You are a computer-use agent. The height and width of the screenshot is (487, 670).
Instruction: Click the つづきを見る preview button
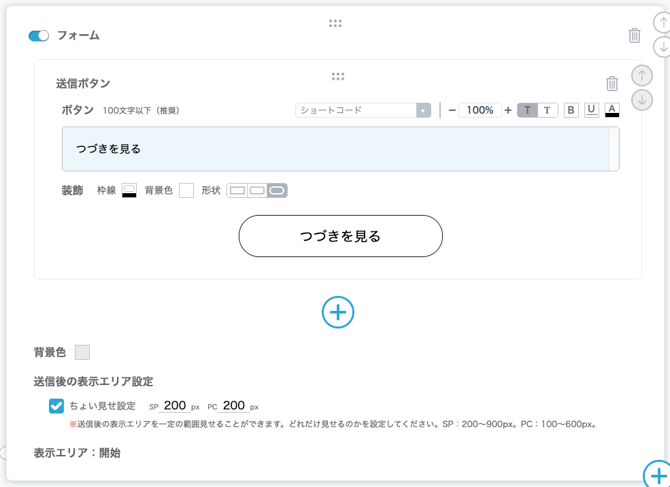click(341, 236)
